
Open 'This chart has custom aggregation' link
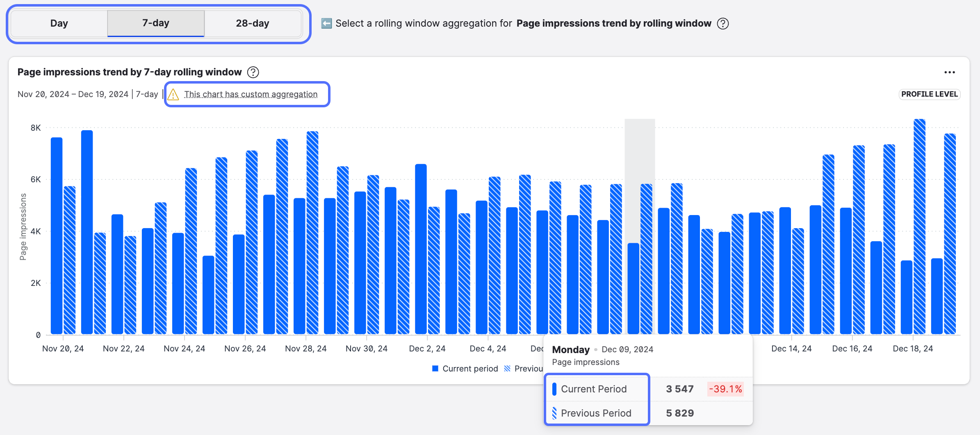(x=251, y=95)
